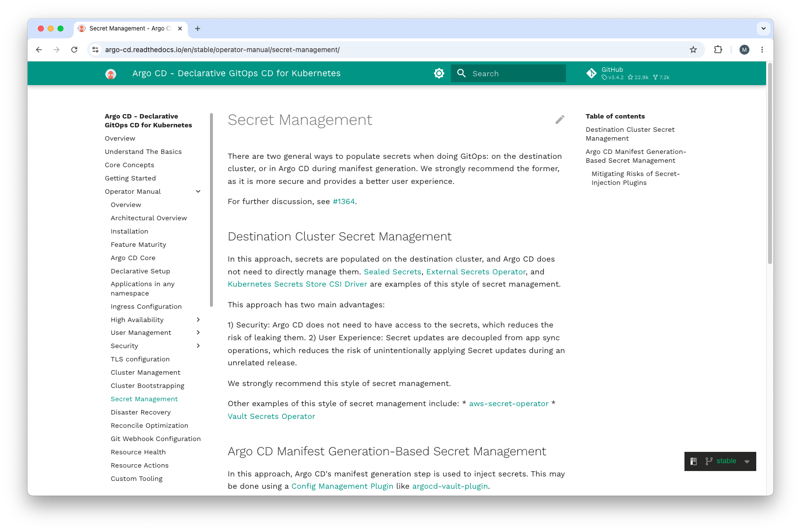801x532 pixels.
Task: Click the search magnifier icon
Action: [461, 73]
